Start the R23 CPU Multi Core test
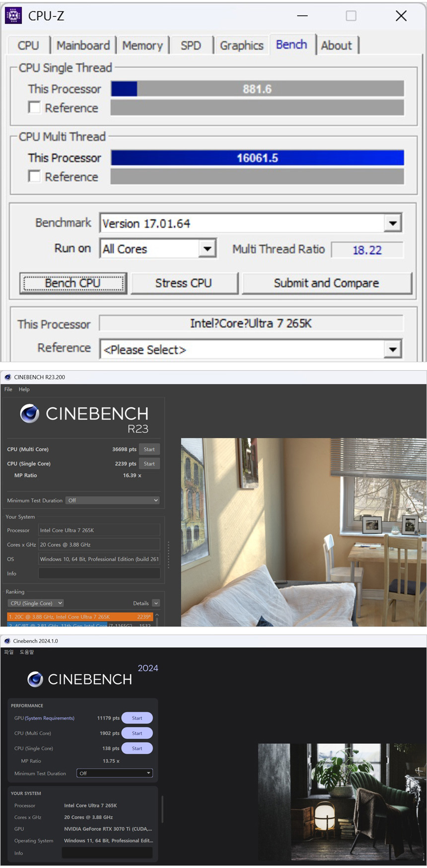Viewport: 427px width, 868px height. (x=149, y=449)
